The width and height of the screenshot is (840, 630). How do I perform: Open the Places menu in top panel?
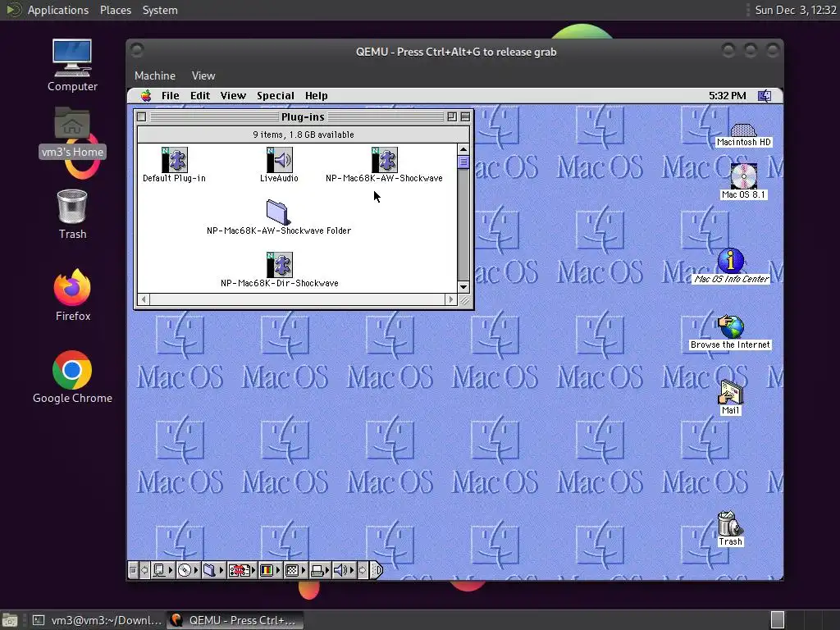coord(115,10)
